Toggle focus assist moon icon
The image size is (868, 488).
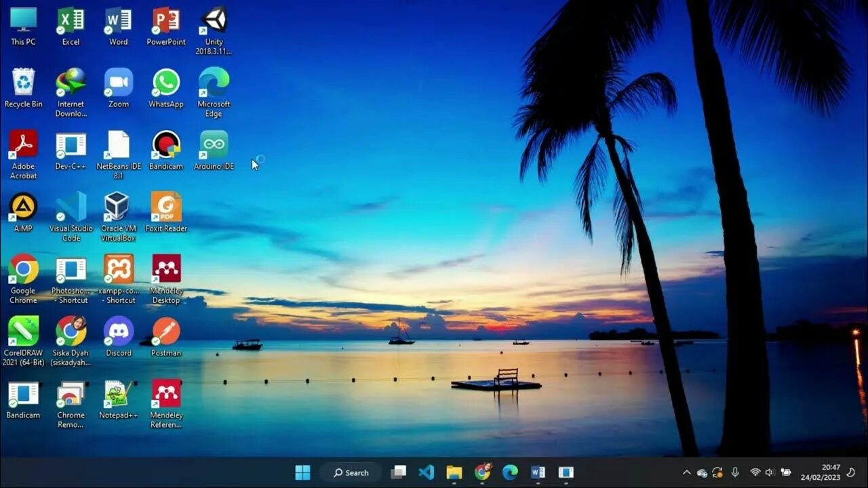(x=852, y=472)
